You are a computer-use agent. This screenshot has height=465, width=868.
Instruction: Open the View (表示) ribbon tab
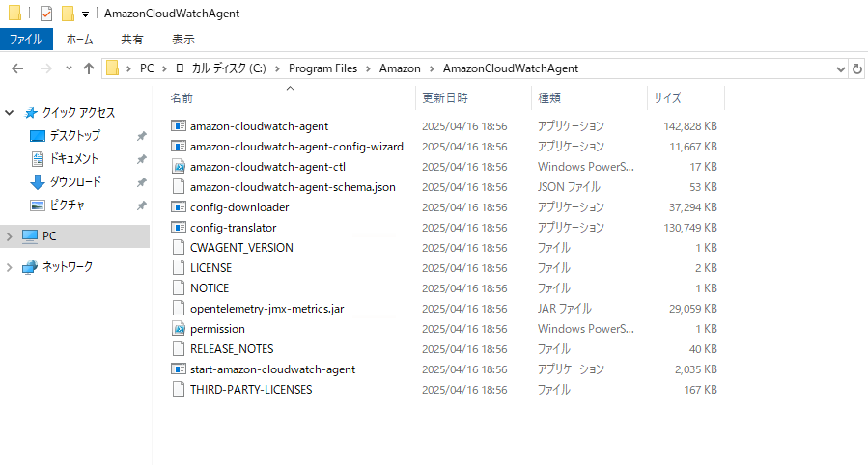click(183, 40)
